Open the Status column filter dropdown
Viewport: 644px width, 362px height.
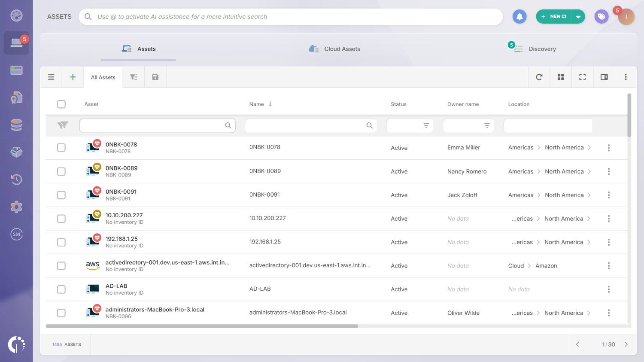point(426,125)
